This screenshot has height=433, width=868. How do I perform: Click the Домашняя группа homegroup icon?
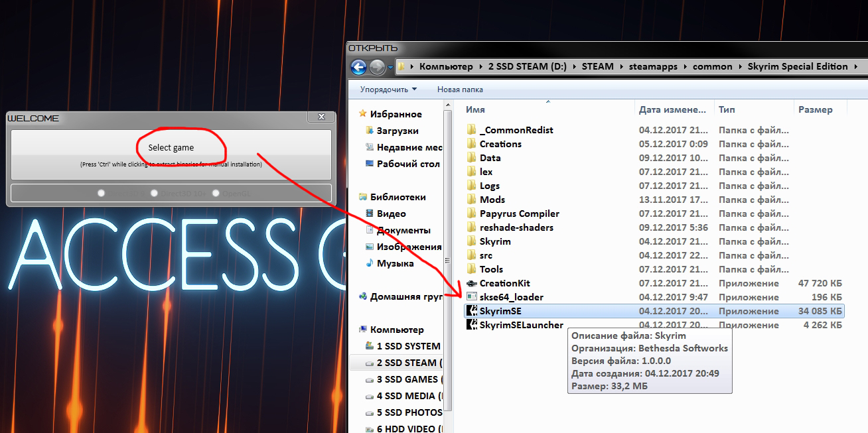pyautogui.click(x=362, y=296)
